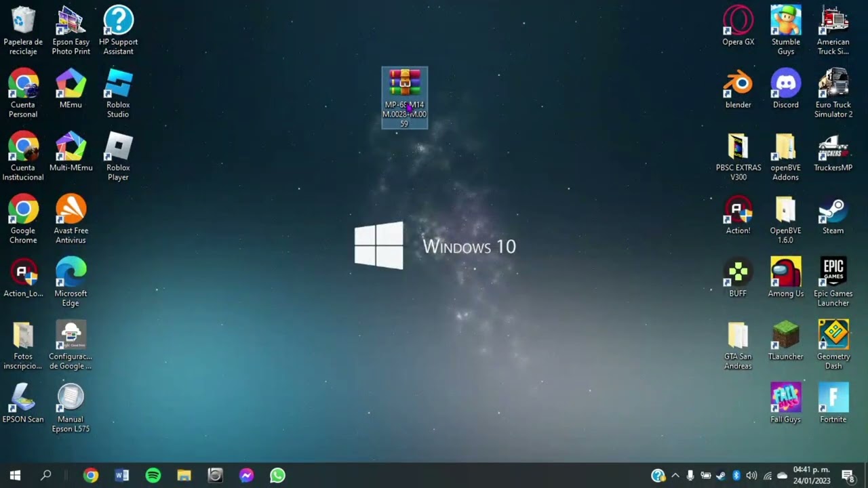The width and height of the screenshot is (868, 488).
Task: Open Spotify from the taskbar
Action: coord(153,475)
